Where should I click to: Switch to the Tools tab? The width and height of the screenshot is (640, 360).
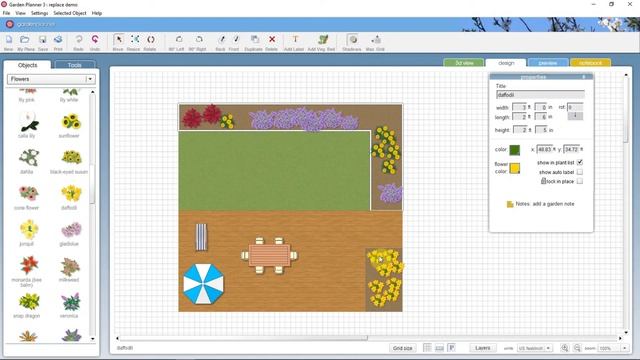75,65
